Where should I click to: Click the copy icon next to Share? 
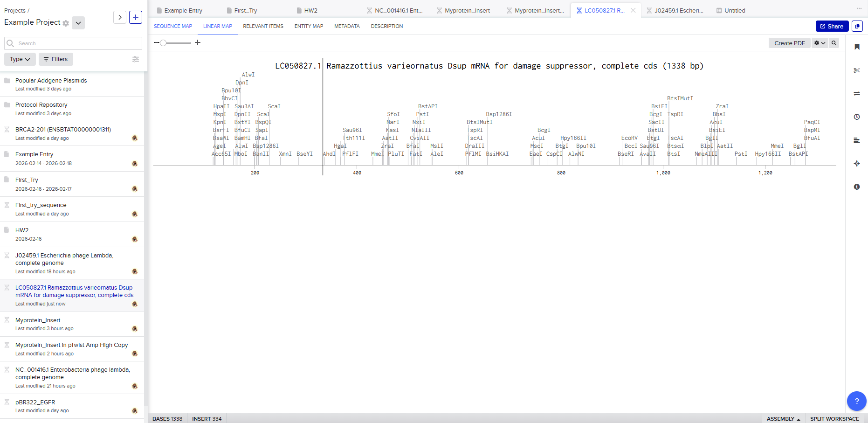pyautogui.click(x=857, y=26)
